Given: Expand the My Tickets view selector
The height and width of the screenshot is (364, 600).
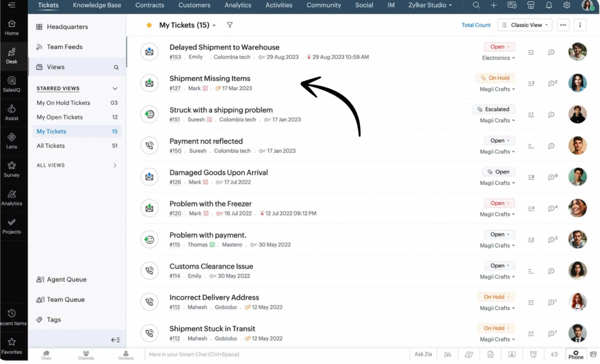Looking at the screenshot, I should (212, 25).
